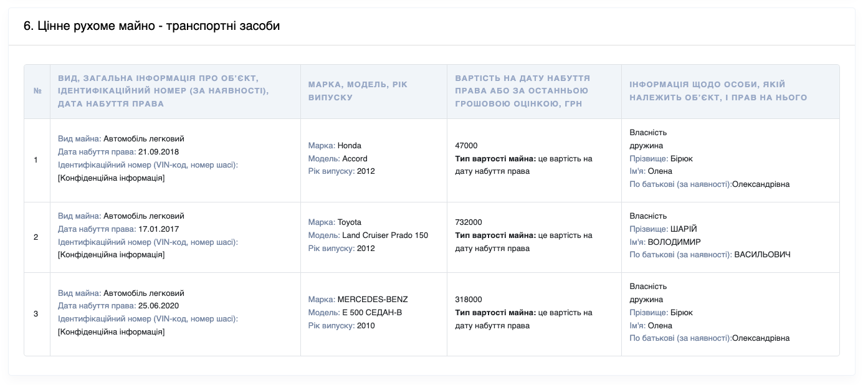Image resolution: width=868 pixels, height=385 pixels.
Task: Click row number 3 cell
Action: pos(37,314)
